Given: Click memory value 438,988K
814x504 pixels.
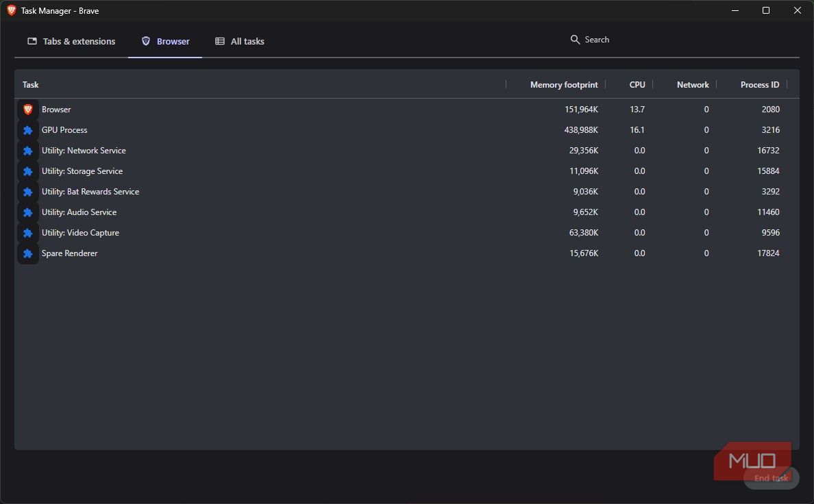Looking at the screenshot, I should 581,130.
